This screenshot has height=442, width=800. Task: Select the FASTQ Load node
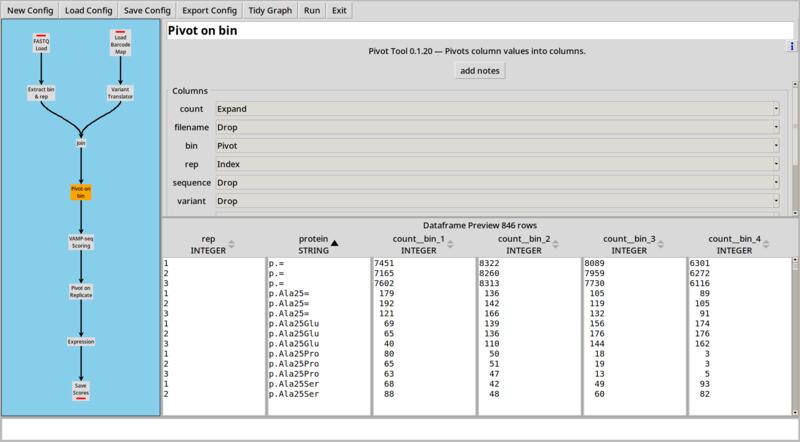[x=41, y=44]
